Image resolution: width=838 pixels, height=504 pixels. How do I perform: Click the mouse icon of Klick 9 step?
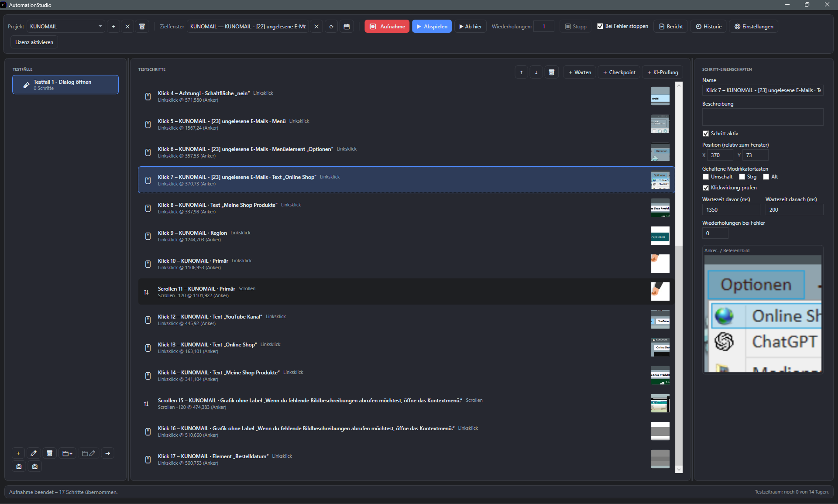pos(148,236)
